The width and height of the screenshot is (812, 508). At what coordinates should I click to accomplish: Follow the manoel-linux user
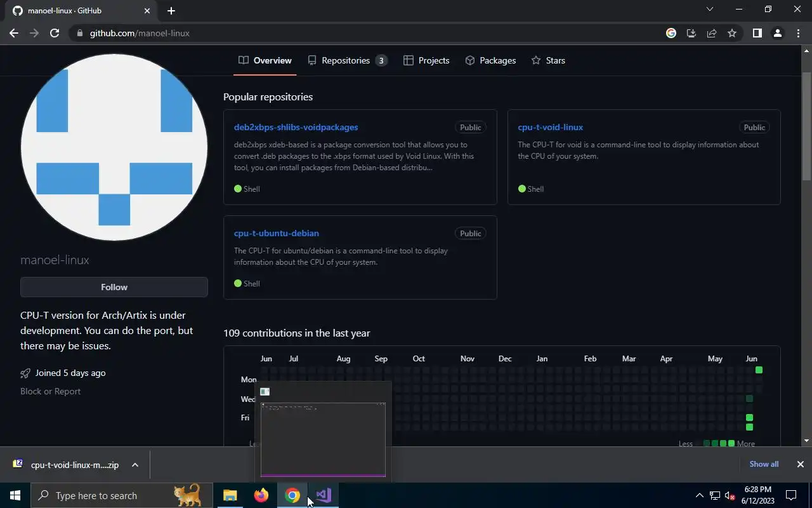[x=114, y=287]
